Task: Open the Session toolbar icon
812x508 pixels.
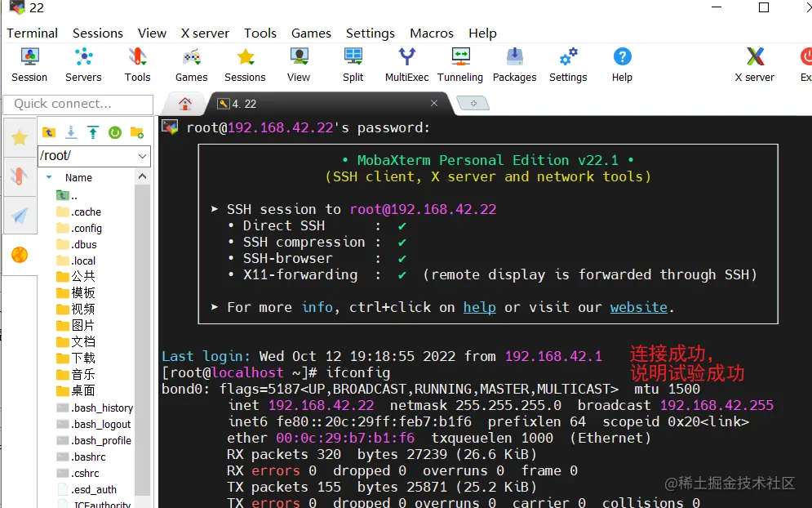Action: point(29,65)
